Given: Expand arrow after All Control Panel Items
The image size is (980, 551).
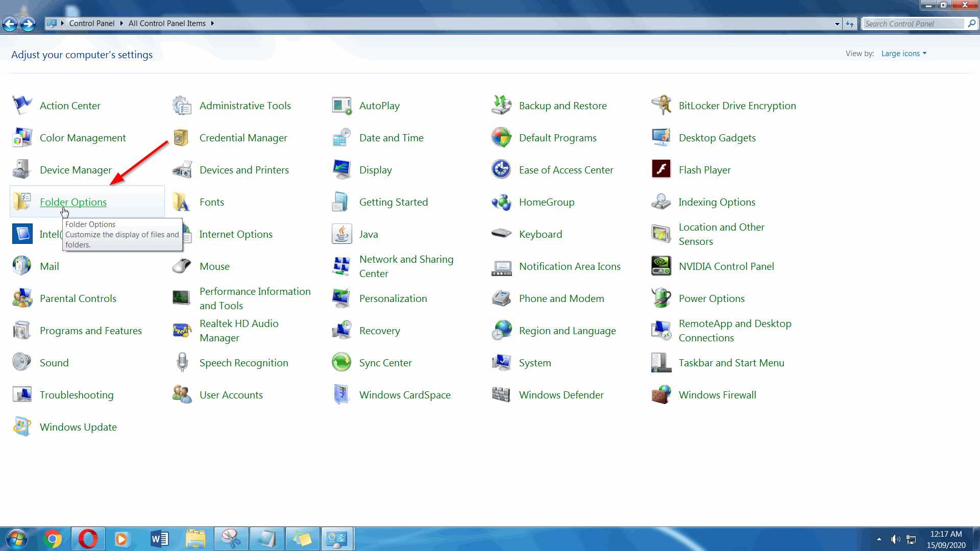Looking at the screenshot, I should tap(212, 23).
